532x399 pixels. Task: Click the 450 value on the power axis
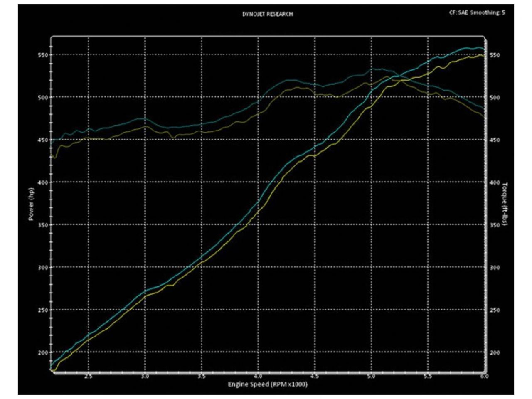point(44,140)
